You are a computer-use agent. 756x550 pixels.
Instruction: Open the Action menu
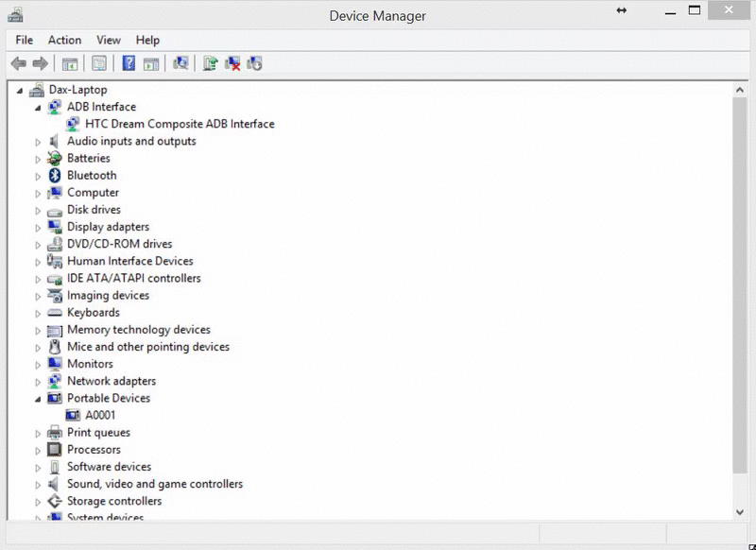pos(64,40)
